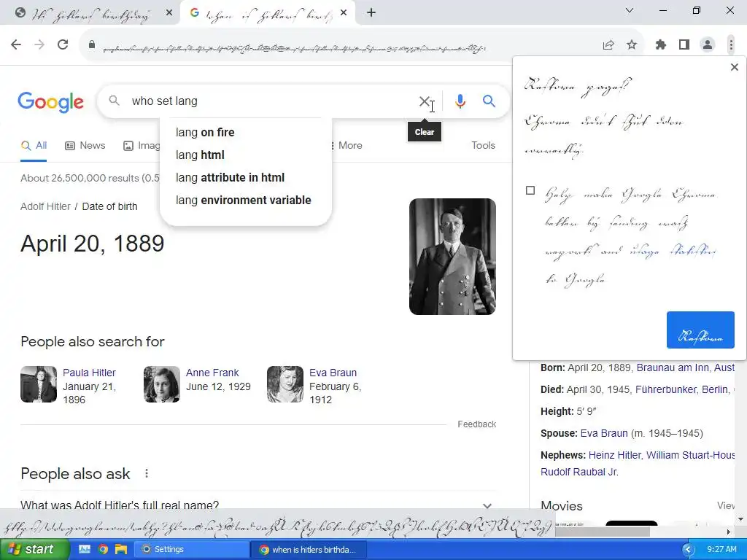Select the first inactive browser tab
Screen dimensions: 747x560
click(90, 13)
